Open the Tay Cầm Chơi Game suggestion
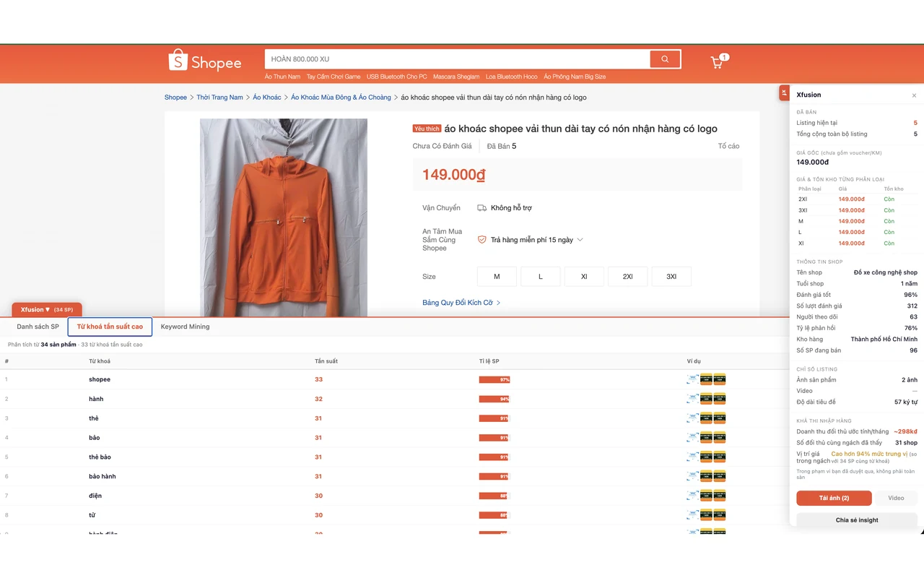Image resolution: width=924 pixels, height=578 pixels. (334, 77)
